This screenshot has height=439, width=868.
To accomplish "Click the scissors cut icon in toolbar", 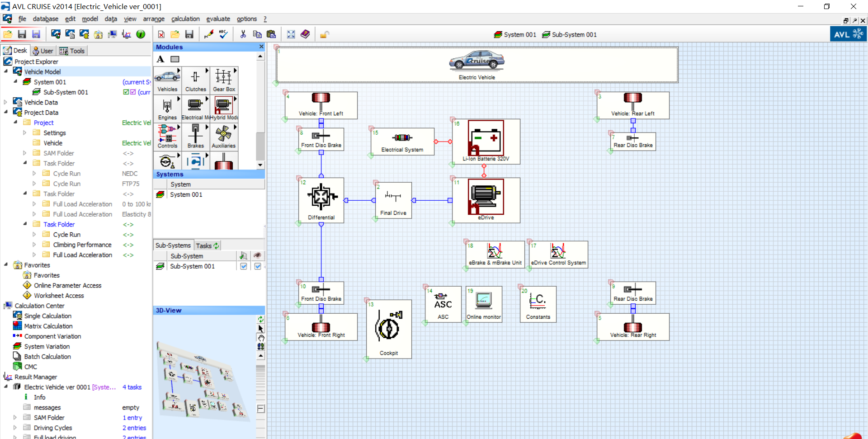I will pos(243,34).
